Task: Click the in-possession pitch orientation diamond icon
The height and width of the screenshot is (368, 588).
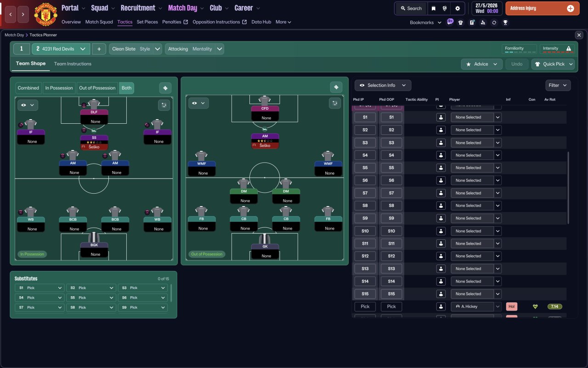Action: click(x=165, y=88)
